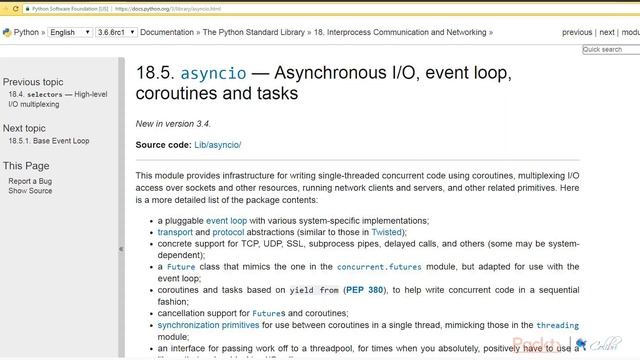Screen dimensions: 640x360
Task: Open Interprocess Communication and Networking breadcrumb
Action: coord(400,32)
